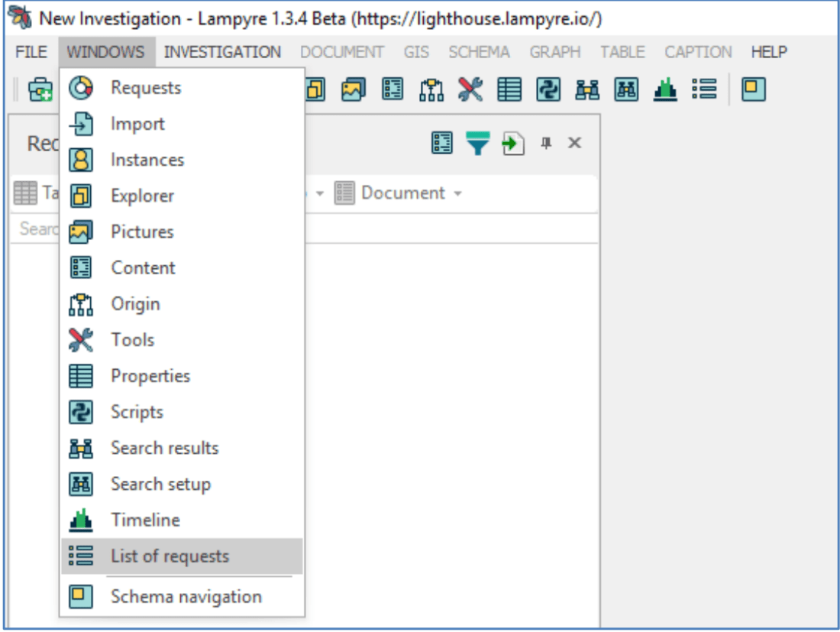
Task: Click the filter funnel icon in panel header
Action: coord(477,143)
